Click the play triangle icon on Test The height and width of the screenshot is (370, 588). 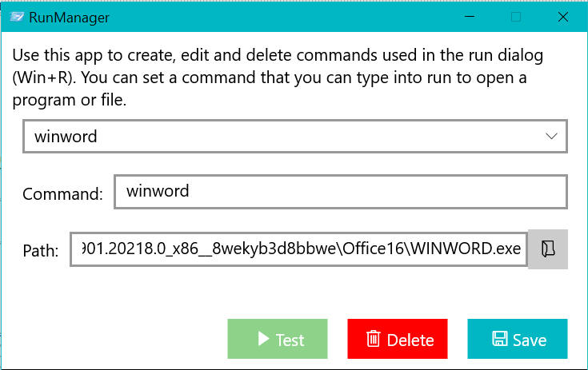point(262,340)
